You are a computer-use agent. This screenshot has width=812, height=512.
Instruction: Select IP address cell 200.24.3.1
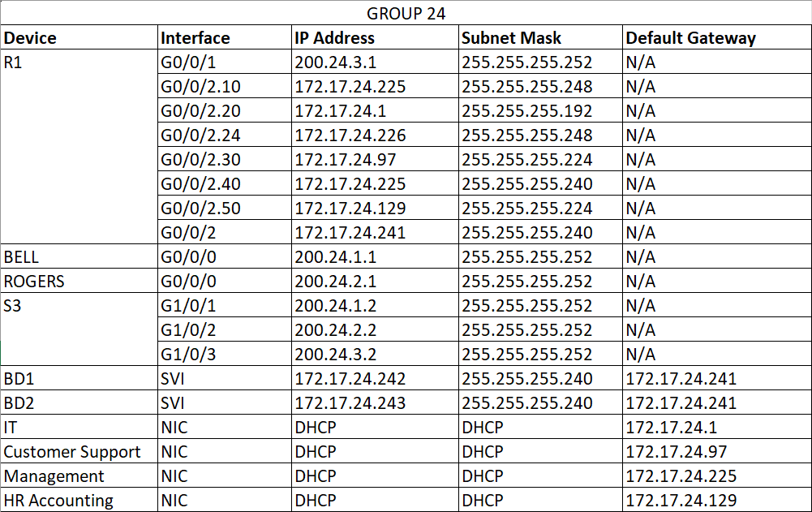tap(375, 62)
